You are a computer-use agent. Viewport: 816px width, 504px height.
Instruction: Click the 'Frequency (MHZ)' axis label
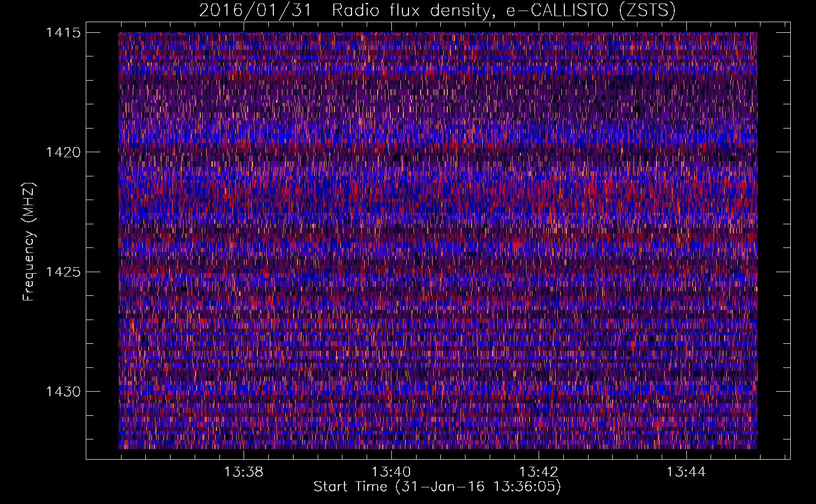pyautogui.click(x=29, y=242)
